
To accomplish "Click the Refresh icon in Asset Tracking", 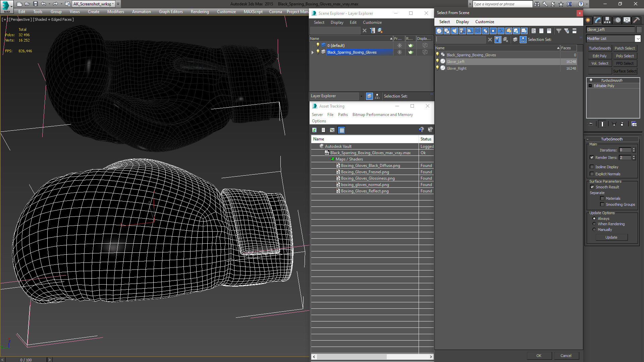I will 314,130.
